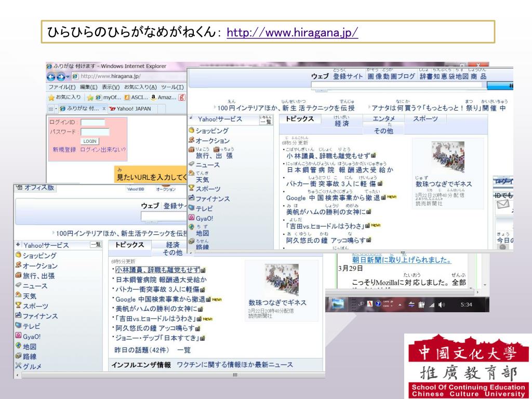Click 旅行、出張 icon in lower plain Yahoo page
532x399 pixels.
pyautogui.click(x=18, y=275)
